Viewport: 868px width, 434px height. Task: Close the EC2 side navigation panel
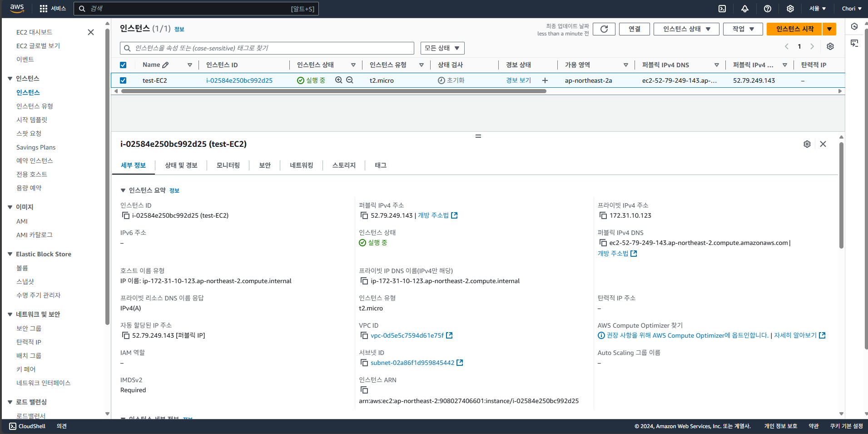coord(91,32)
